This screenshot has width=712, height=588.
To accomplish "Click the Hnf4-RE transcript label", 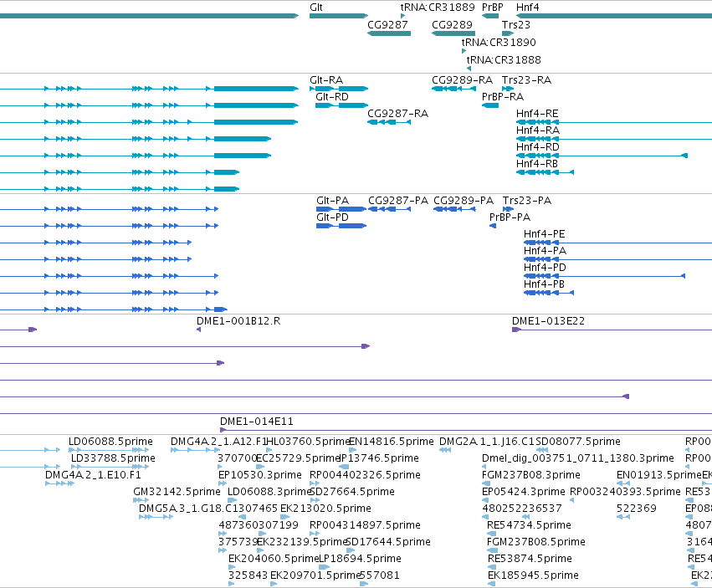I will click(537, 114).
